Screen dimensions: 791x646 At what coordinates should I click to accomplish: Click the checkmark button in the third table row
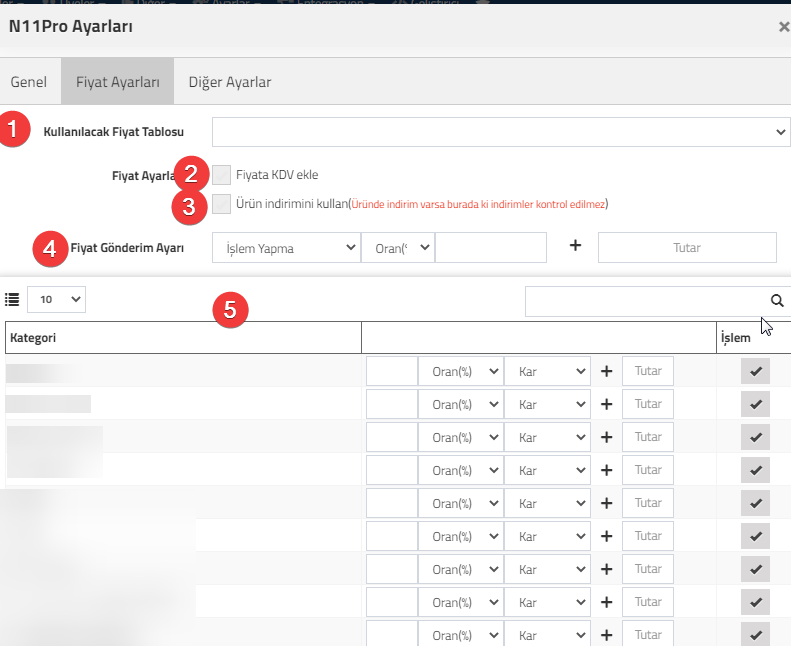click(x=755, y=437)
